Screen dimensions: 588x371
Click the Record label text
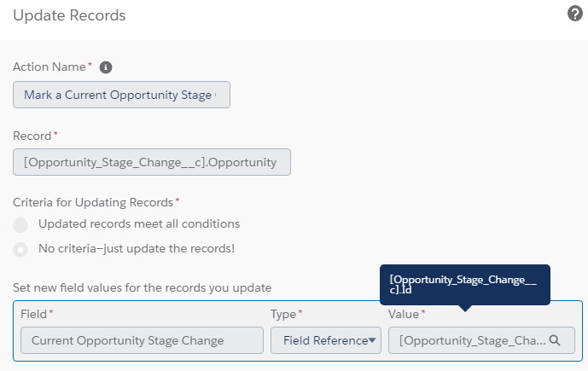click(x=32, y=136)
